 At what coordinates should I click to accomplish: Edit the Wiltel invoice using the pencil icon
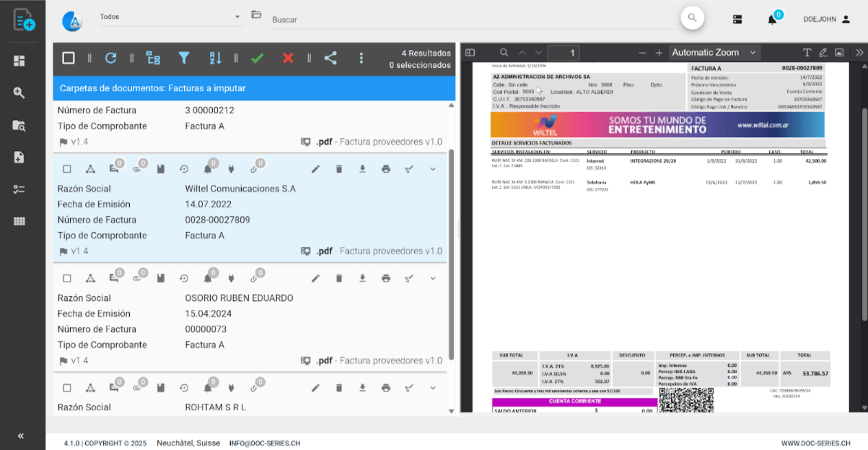tap(315, 168)
